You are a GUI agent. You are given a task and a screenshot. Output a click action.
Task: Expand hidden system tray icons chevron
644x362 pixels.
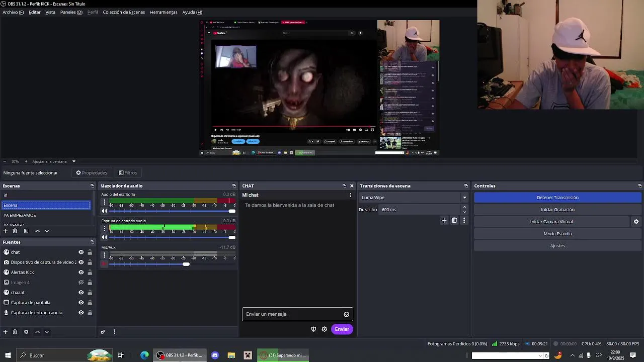point(572,355)
